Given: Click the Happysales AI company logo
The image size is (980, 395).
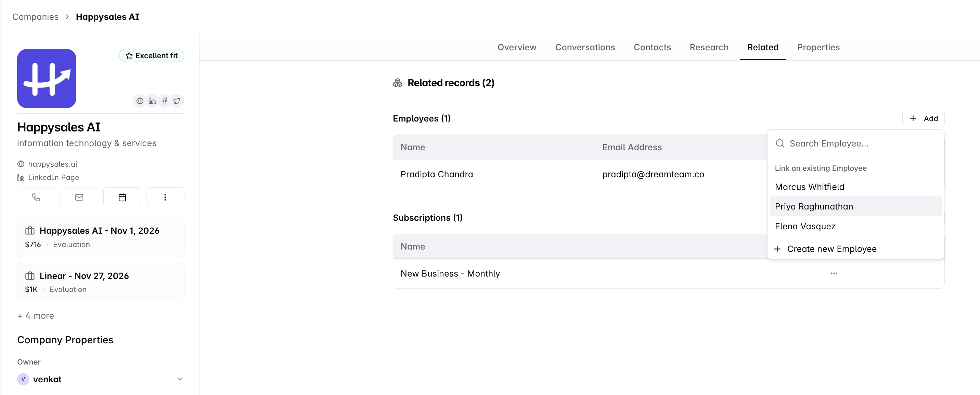Looking at the screenshot, I should (x=47, y=78).
